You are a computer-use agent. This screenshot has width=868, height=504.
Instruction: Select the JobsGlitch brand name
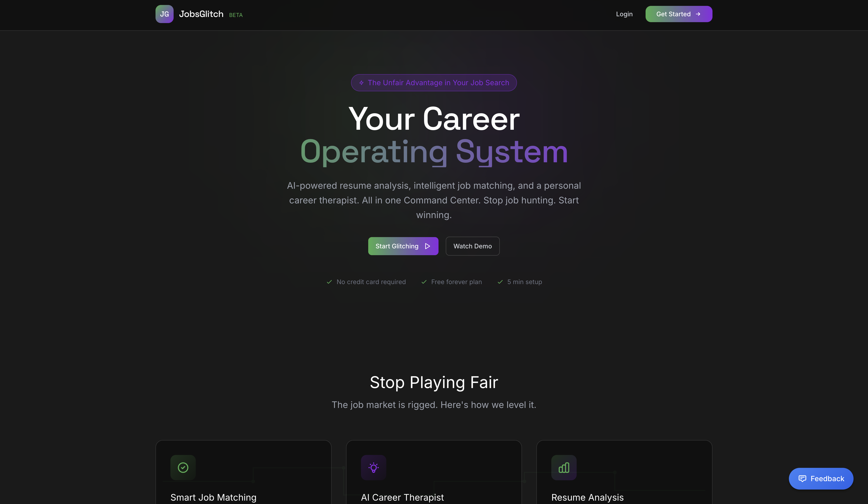[201, 14]
